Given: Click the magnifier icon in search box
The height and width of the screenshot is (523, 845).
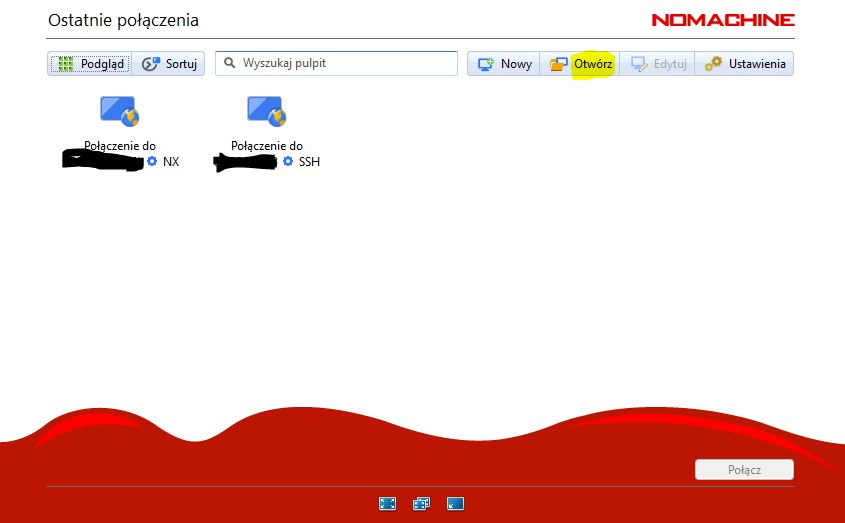Looking at the screenshot, I should [230, 63].
